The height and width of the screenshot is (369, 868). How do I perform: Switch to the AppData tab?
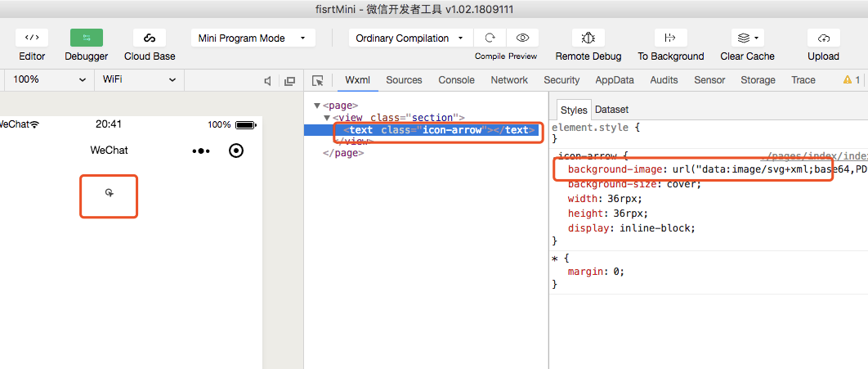click(615, 80)
